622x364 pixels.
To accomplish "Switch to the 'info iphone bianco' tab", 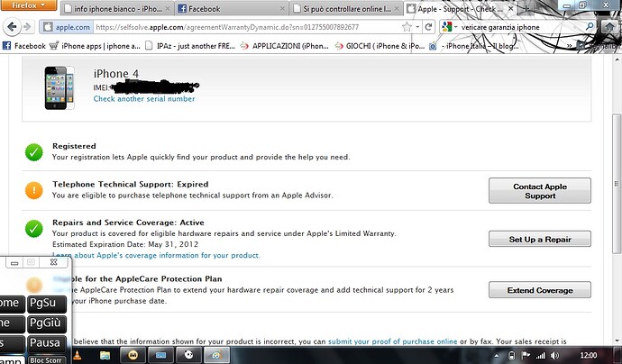I will coord(113,8).
